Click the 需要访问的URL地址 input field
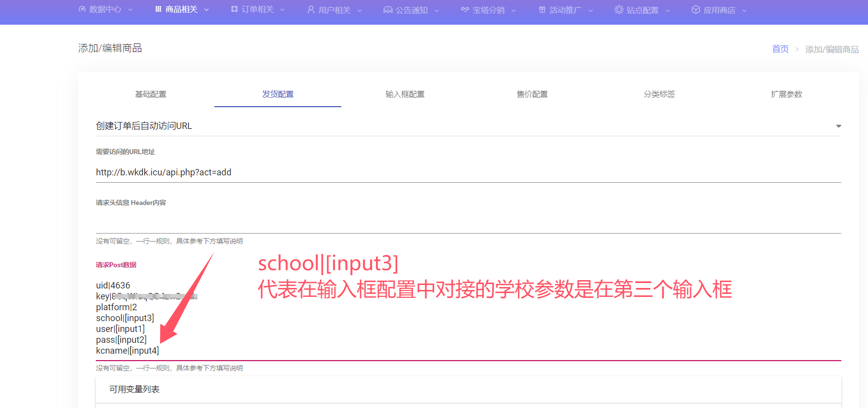The height and width of the screenshot is (408, 868). 467,172
